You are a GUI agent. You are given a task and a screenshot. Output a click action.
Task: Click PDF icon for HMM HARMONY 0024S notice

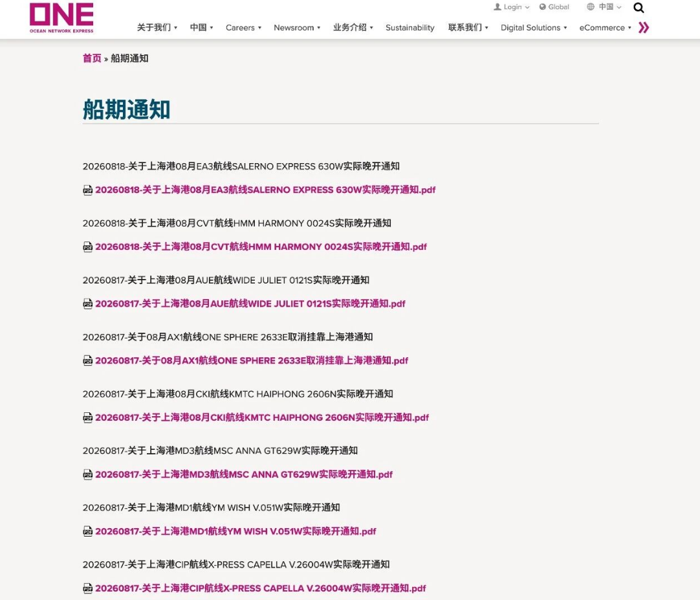click(88, 247)
